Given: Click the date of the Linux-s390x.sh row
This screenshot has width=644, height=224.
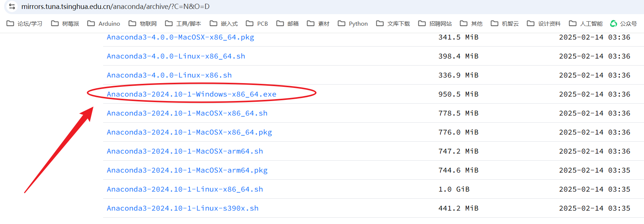Looking at the screenshot, I should click(595, 208).
